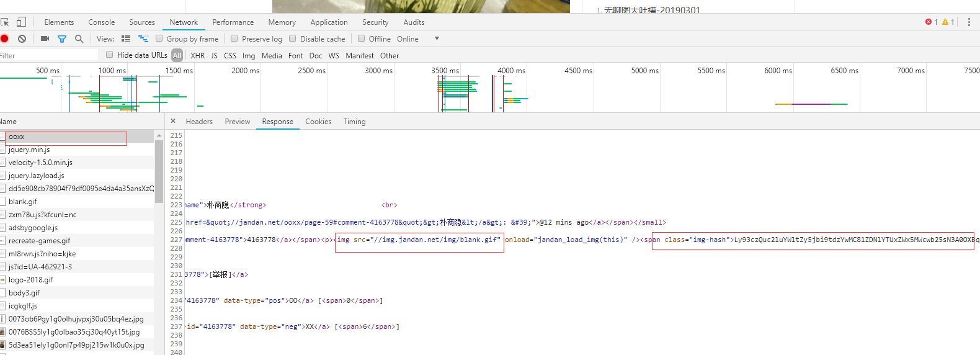This screenshot has height=355, width=980.
Task: Open the Performance tab
Action: [233, 22]
